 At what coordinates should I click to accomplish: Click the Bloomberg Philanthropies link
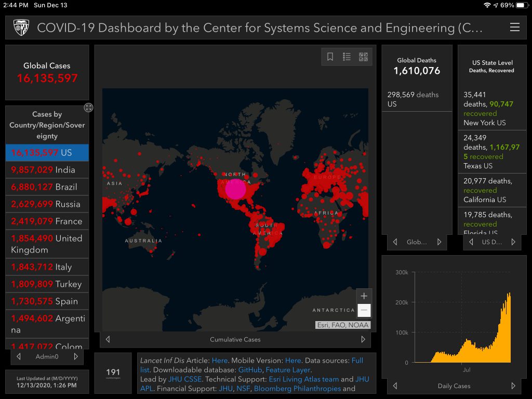point(297,389)
